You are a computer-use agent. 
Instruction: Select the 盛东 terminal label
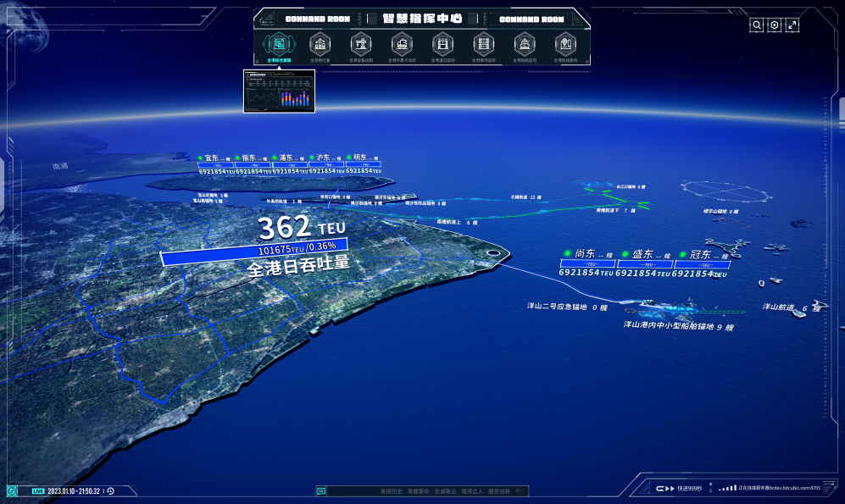642,254
